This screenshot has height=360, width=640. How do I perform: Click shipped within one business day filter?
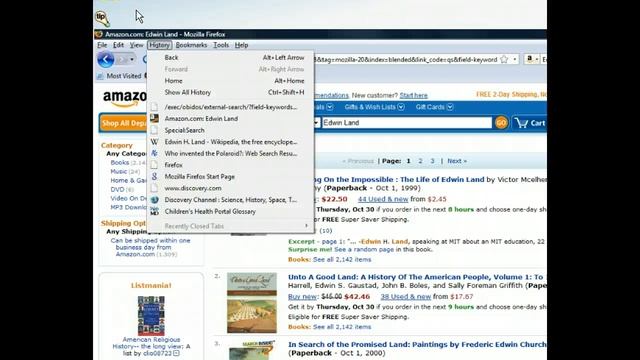[x=150, y=247]
